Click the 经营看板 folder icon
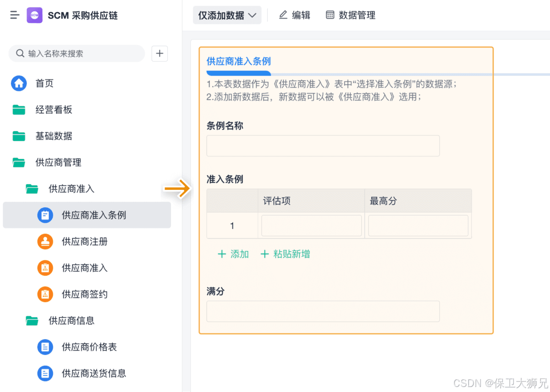This screenshot has width=550, height=392. point(19,110)
